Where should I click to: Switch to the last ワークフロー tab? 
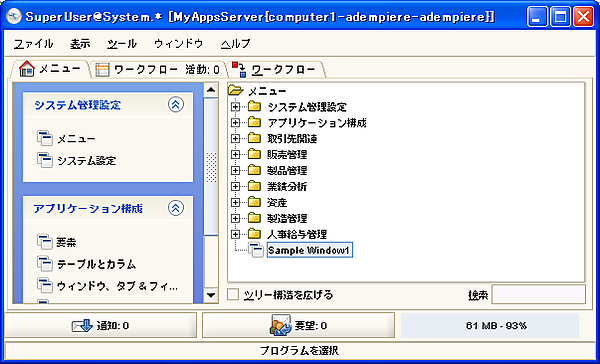[277, 70]
